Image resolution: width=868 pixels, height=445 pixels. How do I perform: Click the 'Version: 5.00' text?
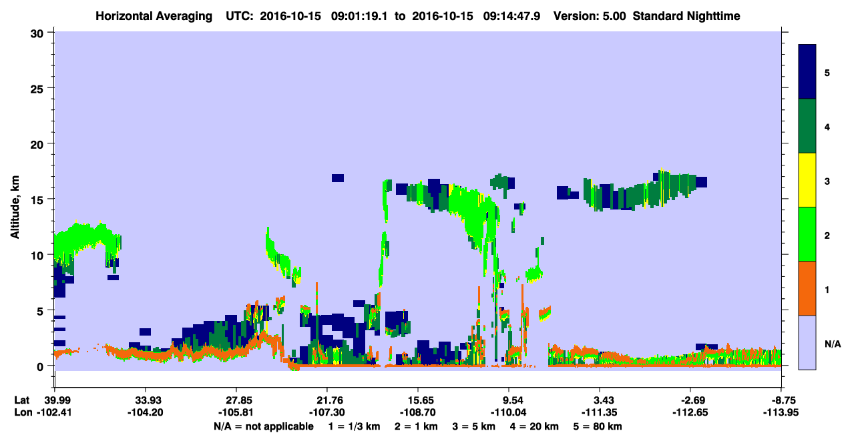(x=590, y=15)
